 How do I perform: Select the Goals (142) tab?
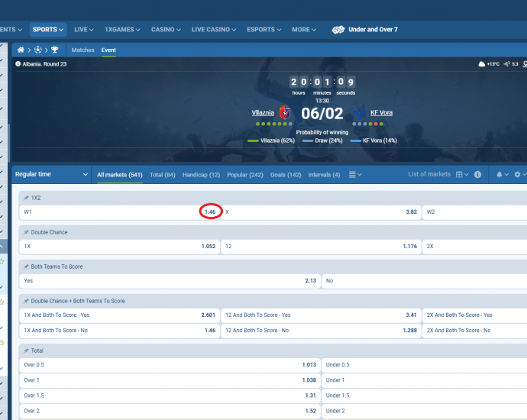286,175
